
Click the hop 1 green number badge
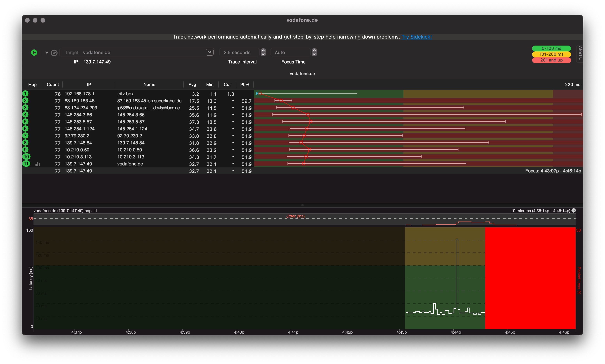25,93
